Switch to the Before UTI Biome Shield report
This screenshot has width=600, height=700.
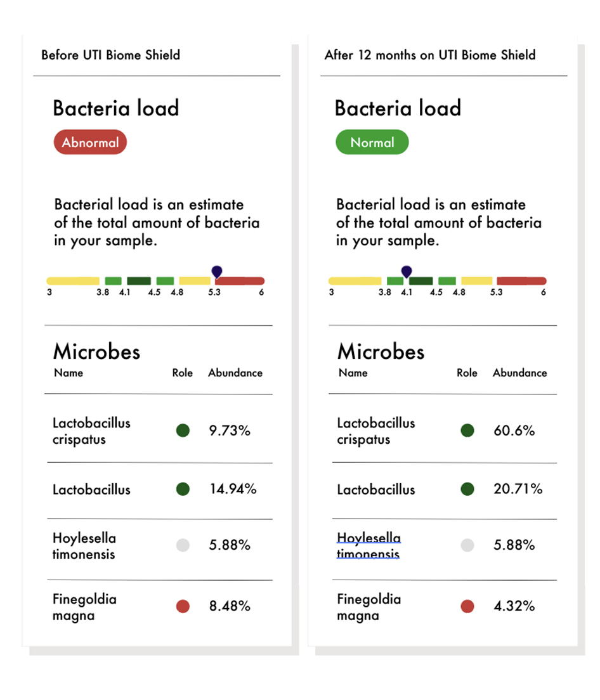110,55
